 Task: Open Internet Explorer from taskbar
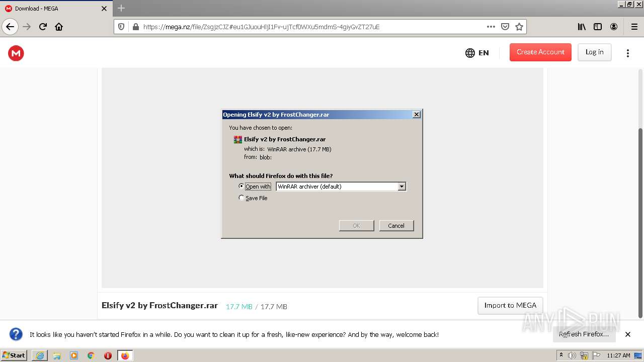point(40,355)
